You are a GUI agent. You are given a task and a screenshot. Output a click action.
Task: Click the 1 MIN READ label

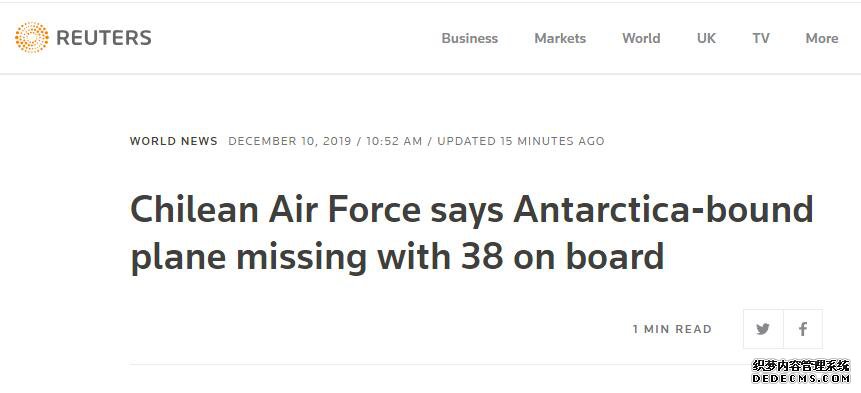pyautogui.click(x=672, y=329)
